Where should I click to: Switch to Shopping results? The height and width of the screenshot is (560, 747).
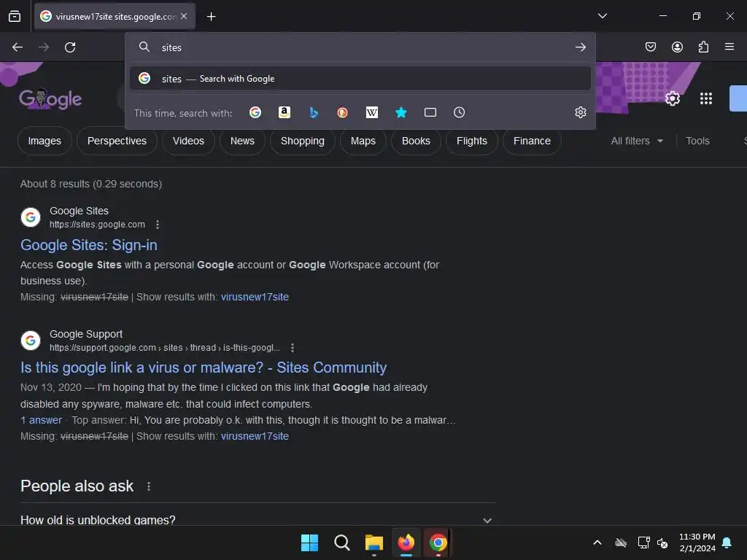[x=303, y=141]
